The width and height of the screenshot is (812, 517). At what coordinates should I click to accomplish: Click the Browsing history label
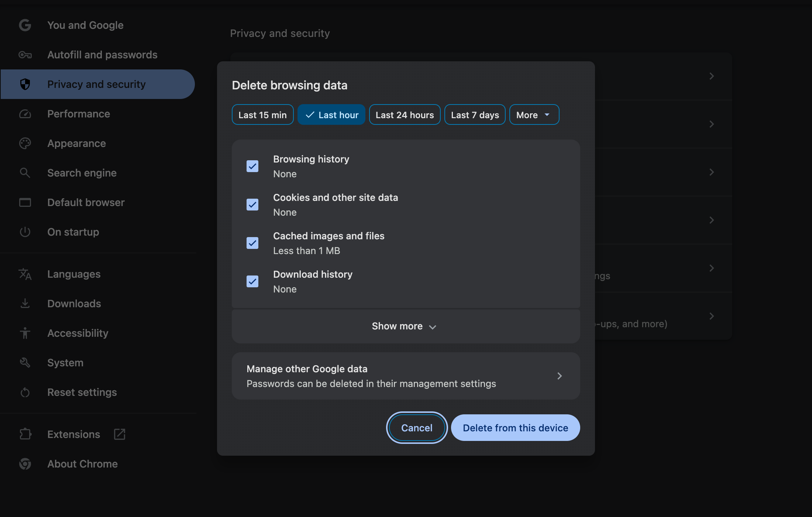tap(311, 159)
